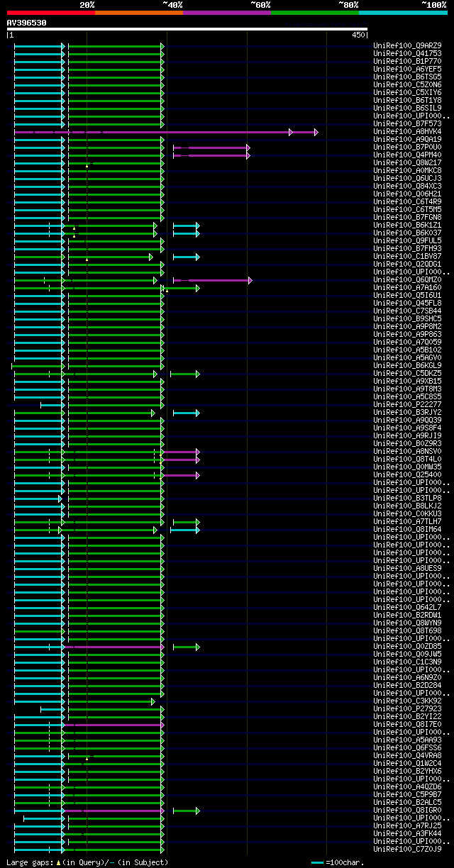Click hit label UniRef100_Q8IGR0
The image size is (454, 868).
(407, 811)
